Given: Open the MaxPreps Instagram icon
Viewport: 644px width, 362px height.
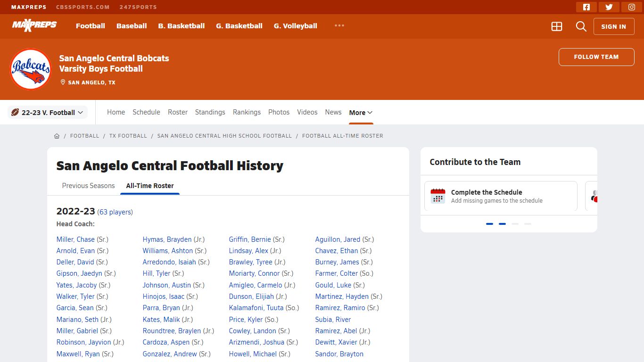Looking at the screenshot, I should pyautogui.click(x=632, y=7).
